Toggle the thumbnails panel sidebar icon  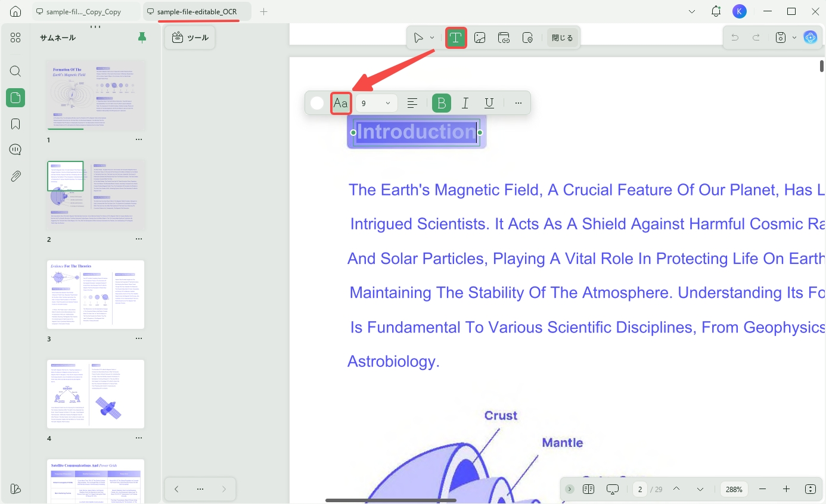(x=15, y=98)
